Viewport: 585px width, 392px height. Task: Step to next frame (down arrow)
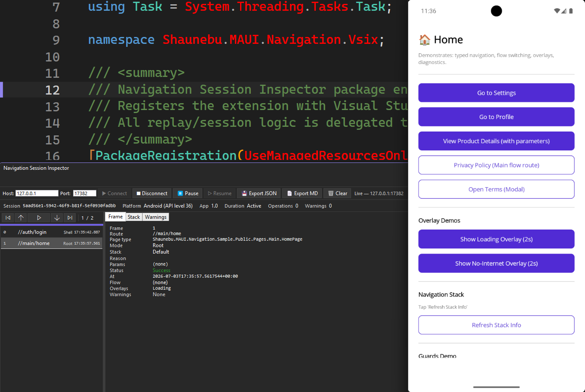point(57,218)
